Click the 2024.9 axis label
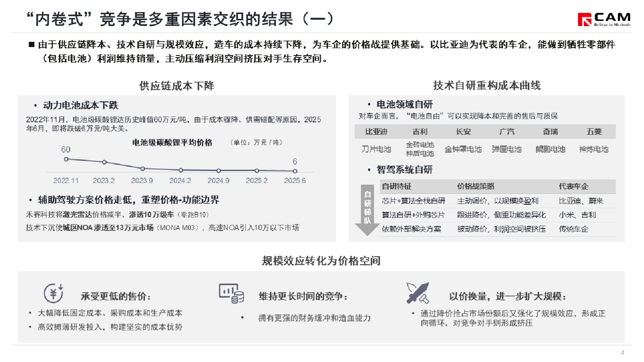Image resolution: width=644 pixels, height=362 pixels. 219,181
